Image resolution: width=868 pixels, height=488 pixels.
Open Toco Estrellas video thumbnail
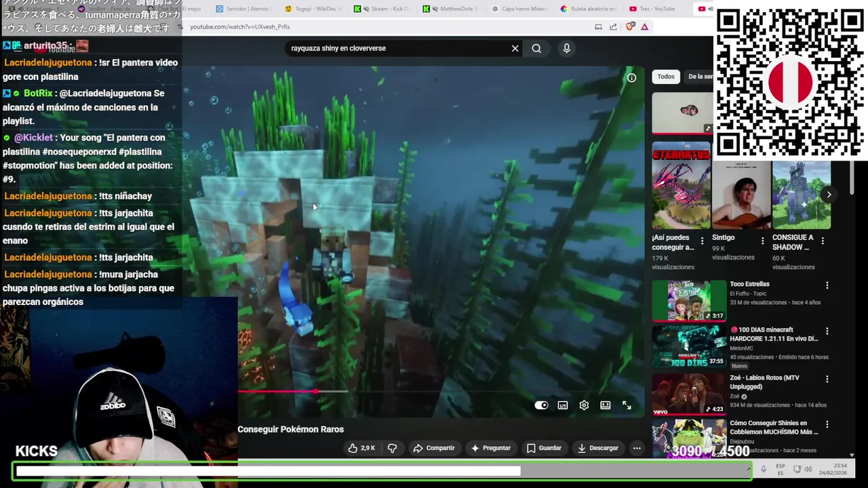click(x=689, y=300)
